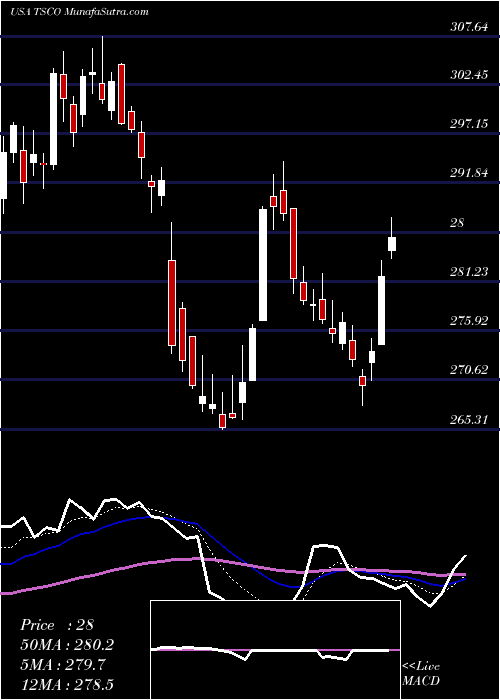
Task: Click the 'Price : 28' readout
Action: point(57,625)
